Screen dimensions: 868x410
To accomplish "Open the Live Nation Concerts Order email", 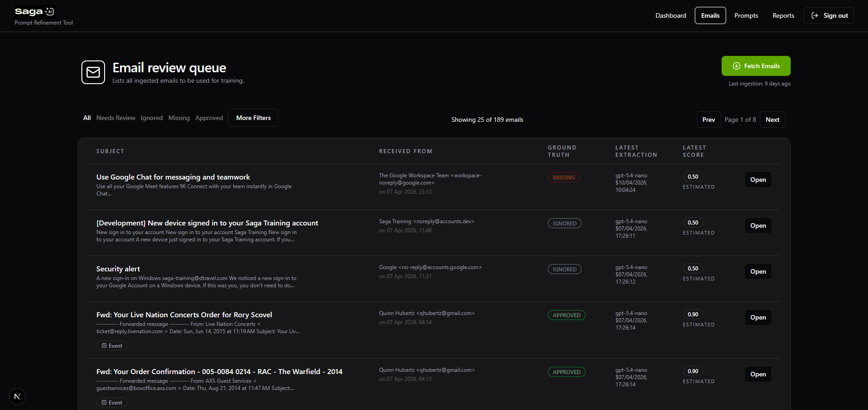I will 758,317.
